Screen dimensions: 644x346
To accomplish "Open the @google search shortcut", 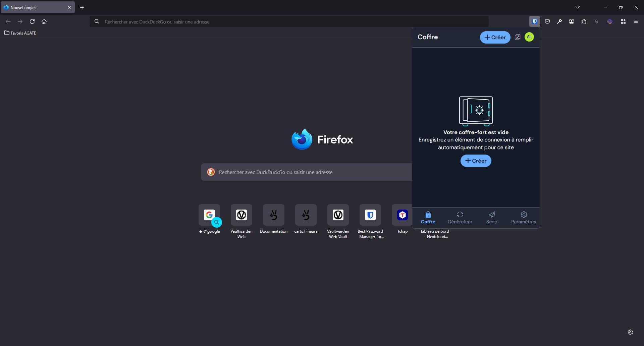I will click(x=209, y=215).
